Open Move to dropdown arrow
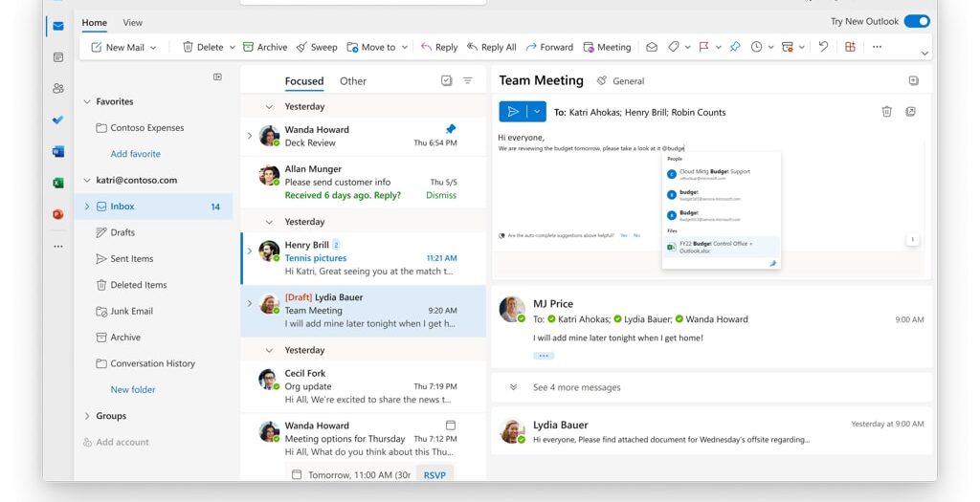This screenshot has height=502, width=980. (x=405, y=48)
